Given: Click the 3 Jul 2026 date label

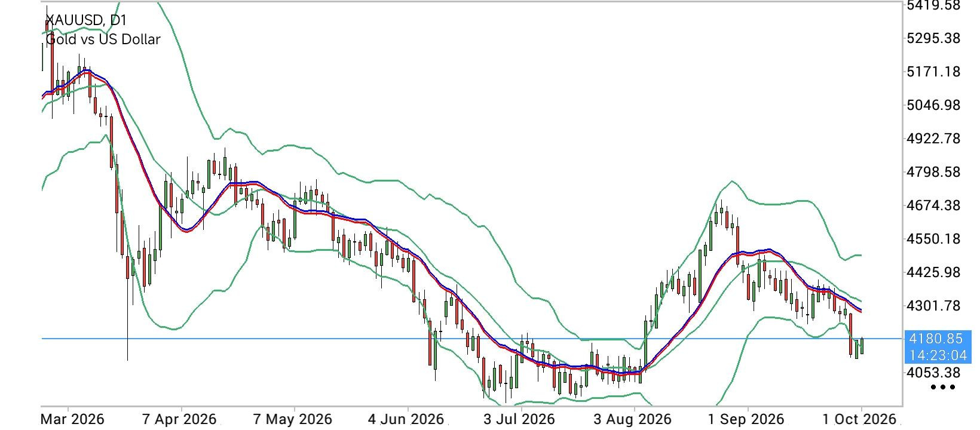Looking at the screenshot, I should point(519,419).
